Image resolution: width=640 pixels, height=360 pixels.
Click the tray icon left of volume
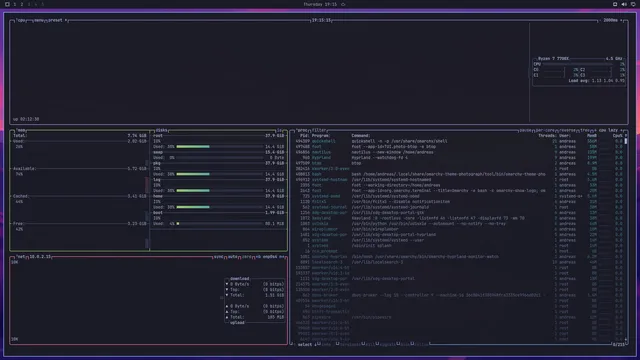pos(615,4)
